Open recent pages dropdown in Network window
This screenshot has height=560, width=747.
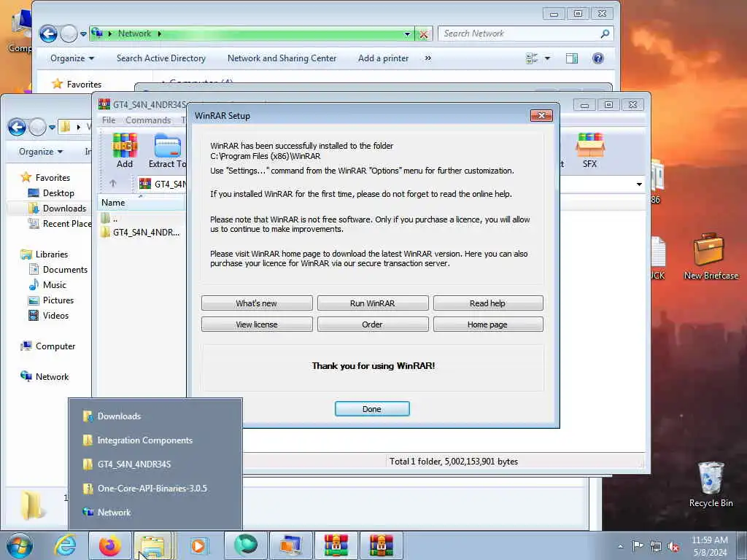click(x=83, y=34)
